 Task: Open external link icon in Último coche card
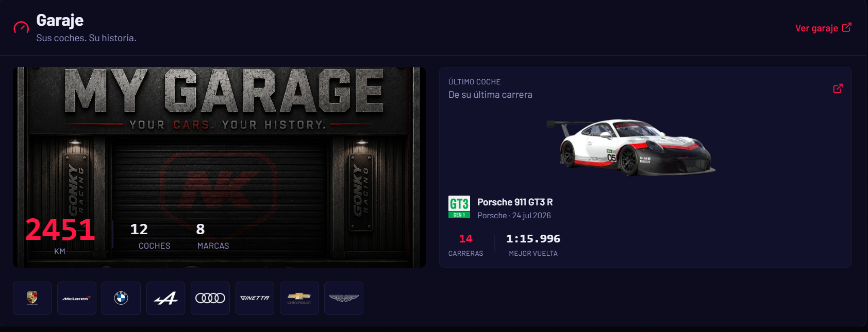click(838, 89)
